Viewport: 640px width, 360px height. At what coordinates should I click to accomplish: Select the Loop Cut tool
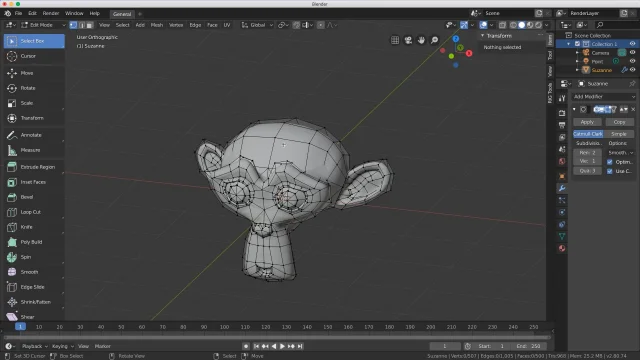pyautogui.click(x=34, y=212)
